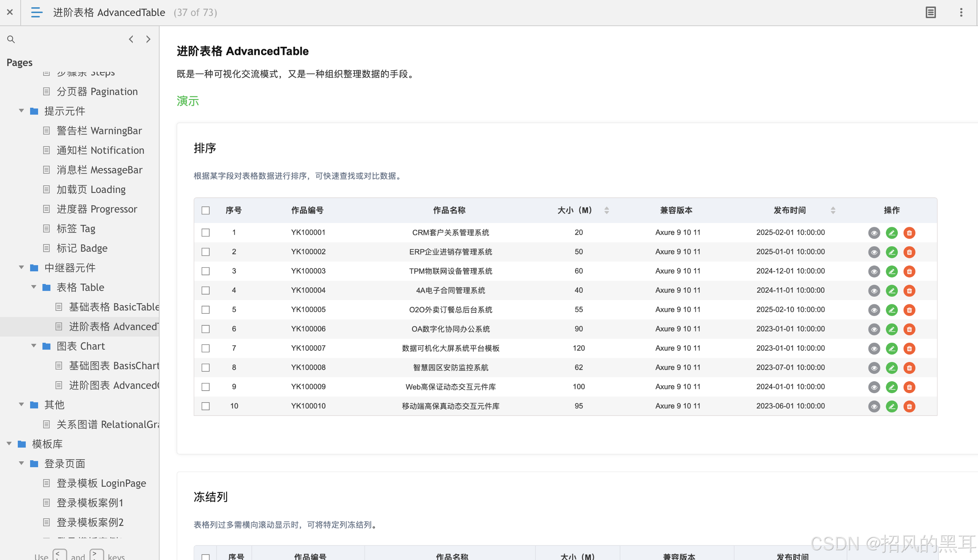
Task: Open the three-dot more options menu
Action: [x=961, y=12]
